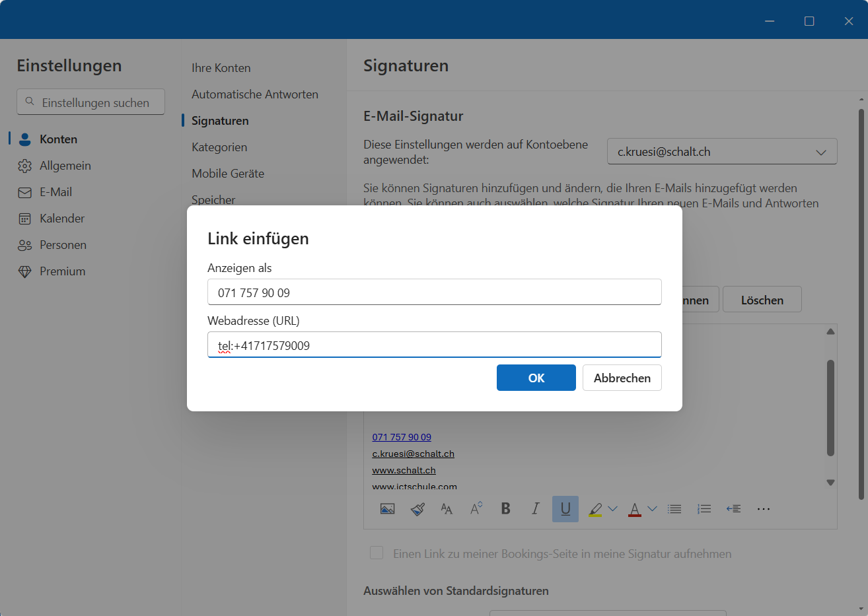The image size is (868, 616).
Task: Expand the font color dropdown arrow
Action: 652,509
